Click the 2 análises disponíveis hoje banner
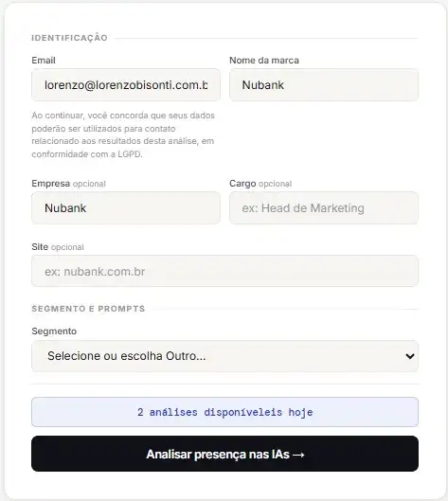 point(225,412)
